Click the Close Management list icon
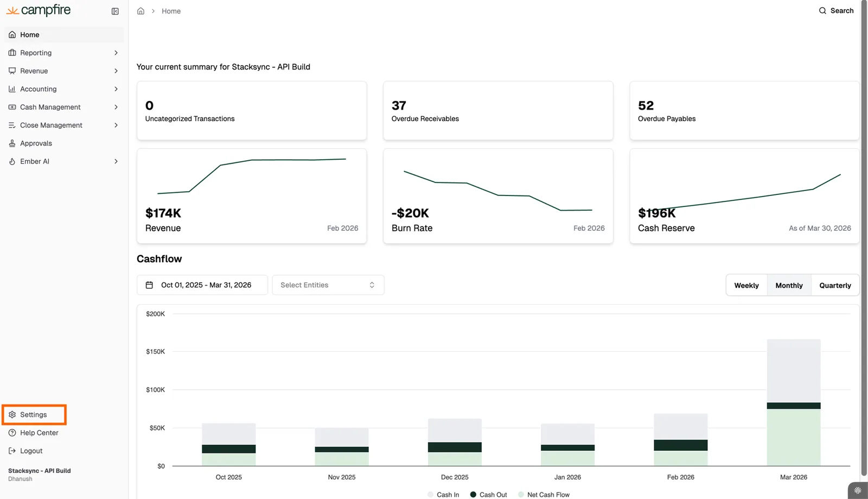The width and height of the screenshot is (868, 499). click(12, 125)
